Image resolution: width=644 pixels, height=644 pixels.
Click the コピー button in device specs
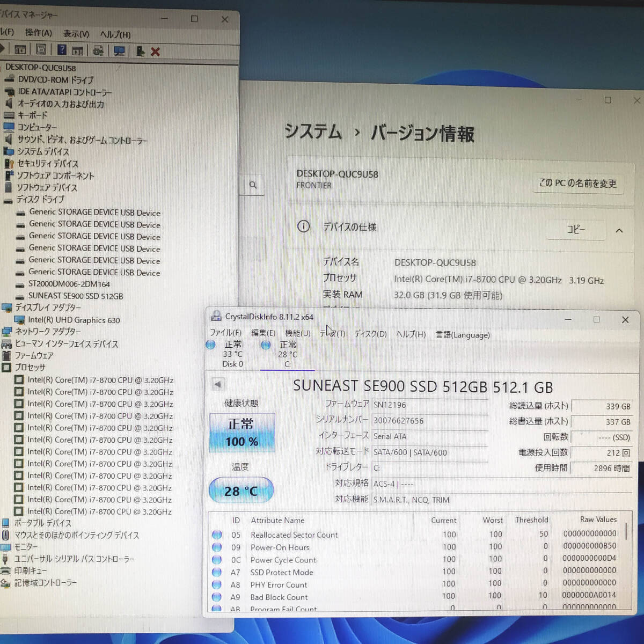click(x=576, y=230)
